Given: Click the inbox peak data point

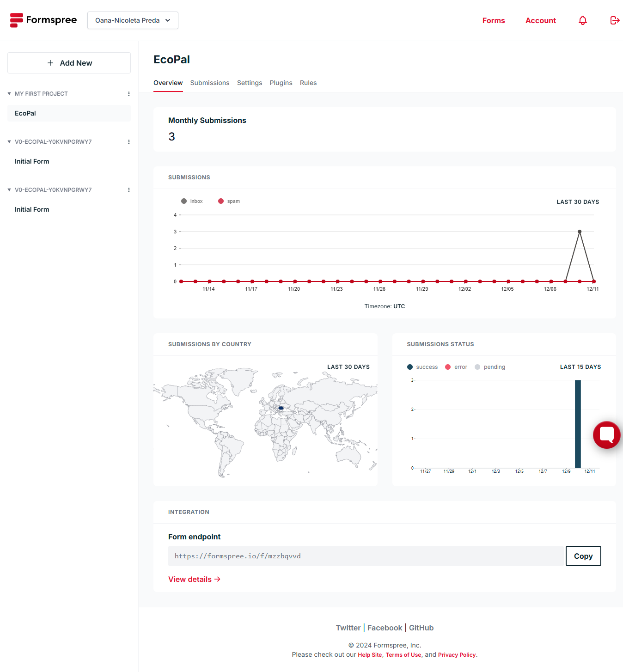Looking at the screenshot, I should [580, 232].
